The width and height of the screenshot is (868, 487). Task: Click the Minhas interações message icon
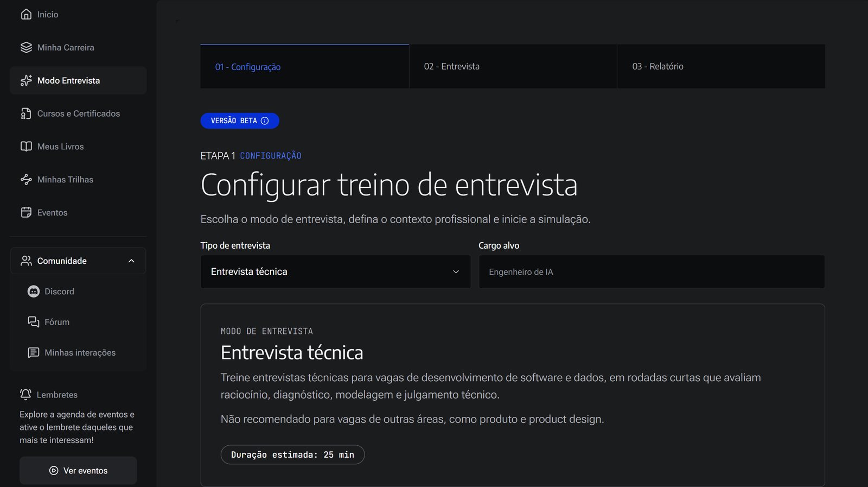34,352
